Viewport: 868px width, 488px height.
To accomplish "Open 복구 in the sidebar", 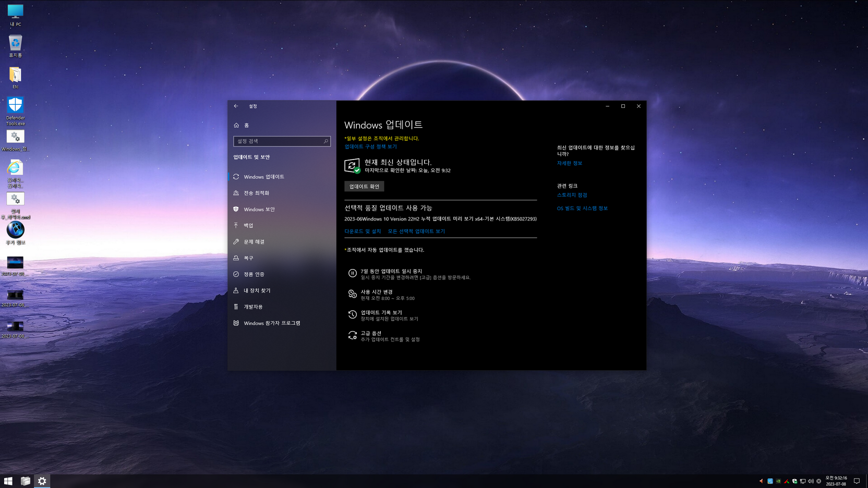I will (x=282, y=258).
